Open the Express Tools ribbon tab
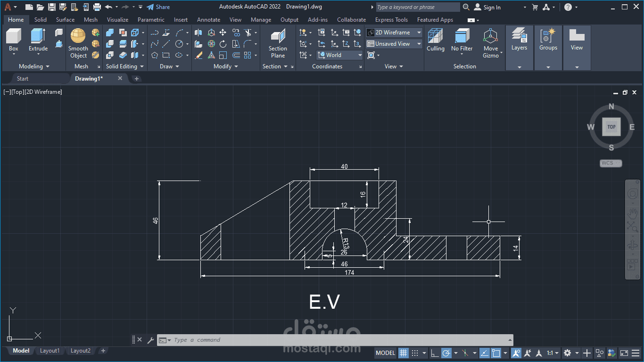The image size is (644, 362). tap(391, 19)
